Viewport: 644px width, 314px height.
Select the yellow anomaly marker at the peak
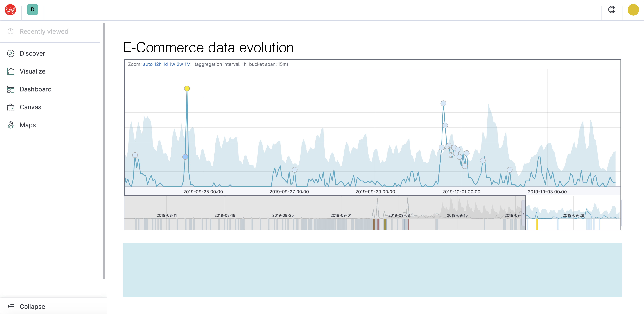187,88
